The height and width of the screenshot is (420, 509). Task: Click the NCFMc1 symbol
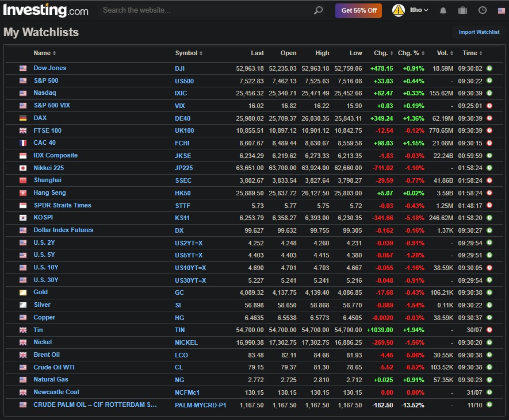point(187,392)
